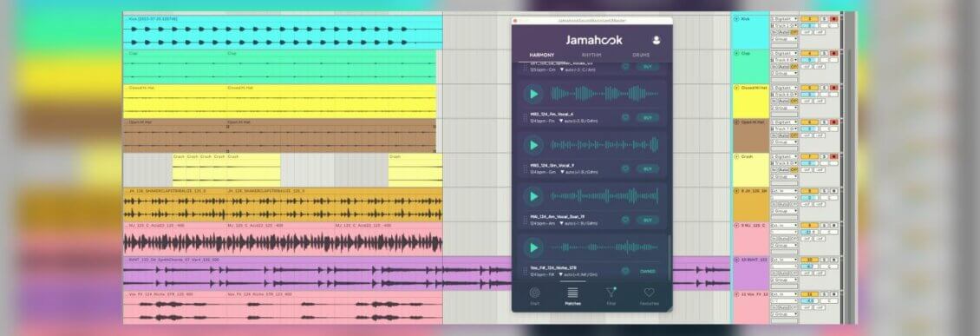Play the M83_124_Gm_Vocal_9 sample preview
The image size is (980, 336).
coord(533,145)
